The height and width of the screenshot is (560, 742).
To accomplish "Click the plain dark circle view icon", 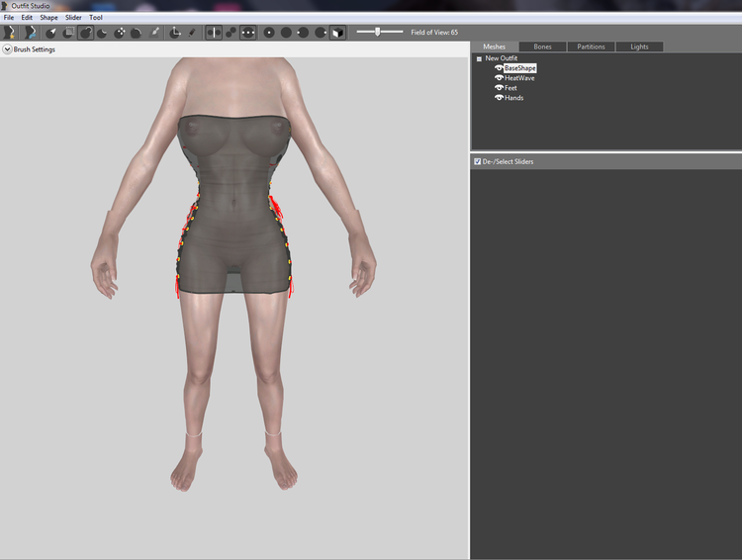I will [x=286, y=33].
